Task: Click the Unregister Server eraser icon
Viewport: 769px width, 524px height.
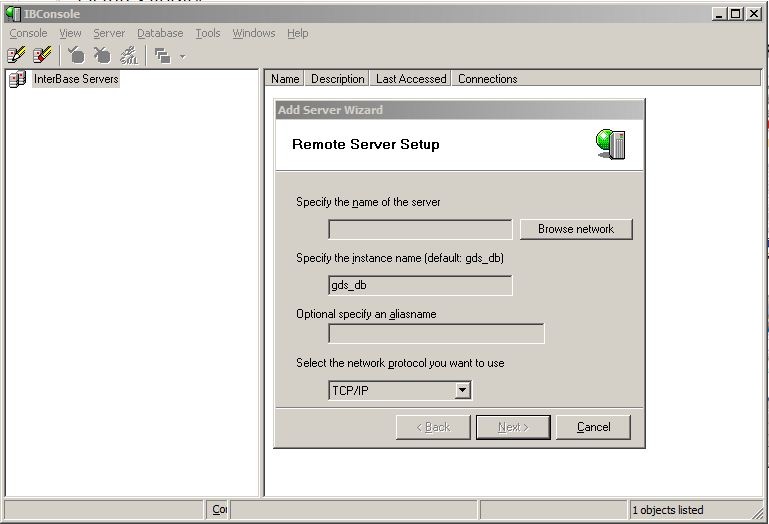Action: [x=42, y=55]
